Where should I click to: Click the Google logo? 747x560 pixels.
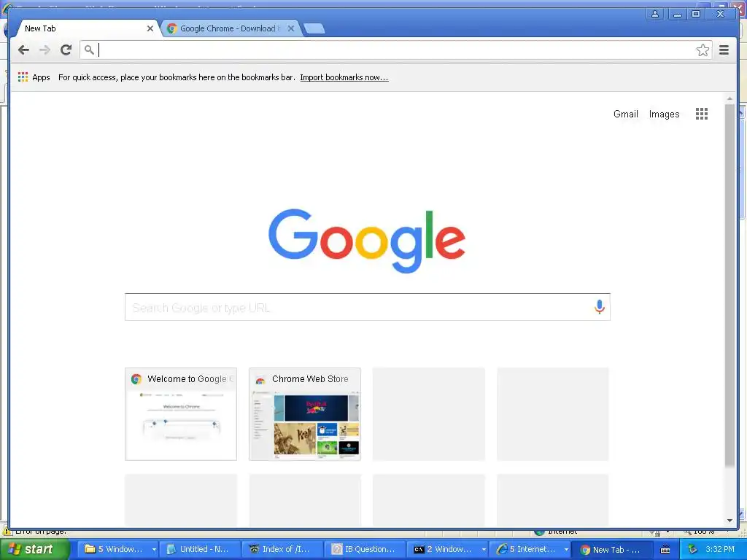367,241
